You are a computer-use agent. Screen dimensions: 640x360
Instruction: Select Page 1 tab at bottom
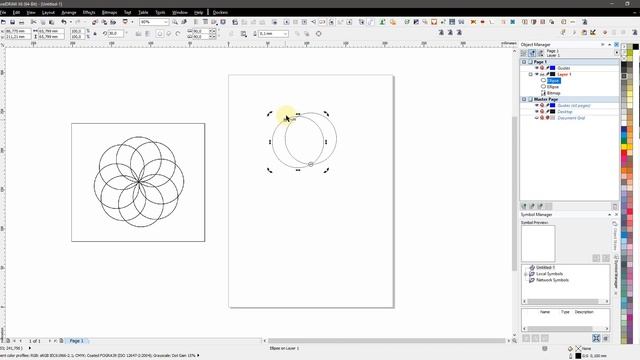pyautogui.click(x=76, y=340)
